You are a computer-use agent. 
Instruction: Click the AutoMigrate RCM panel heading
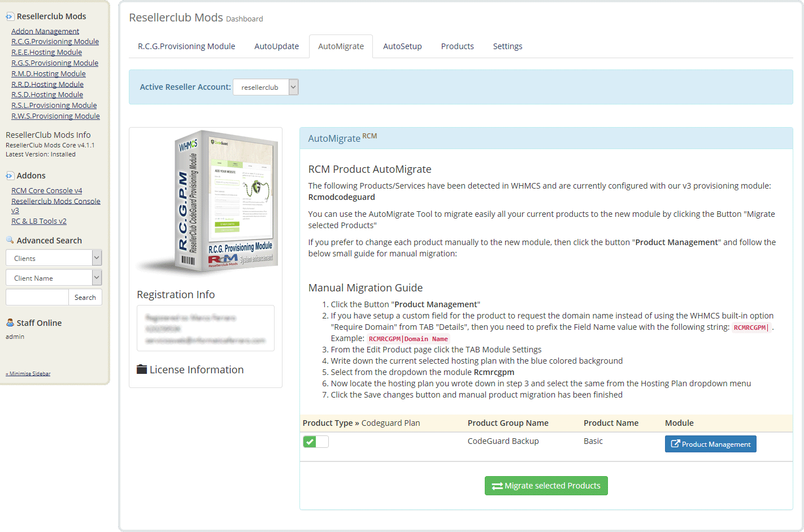[x=342, y=138]
